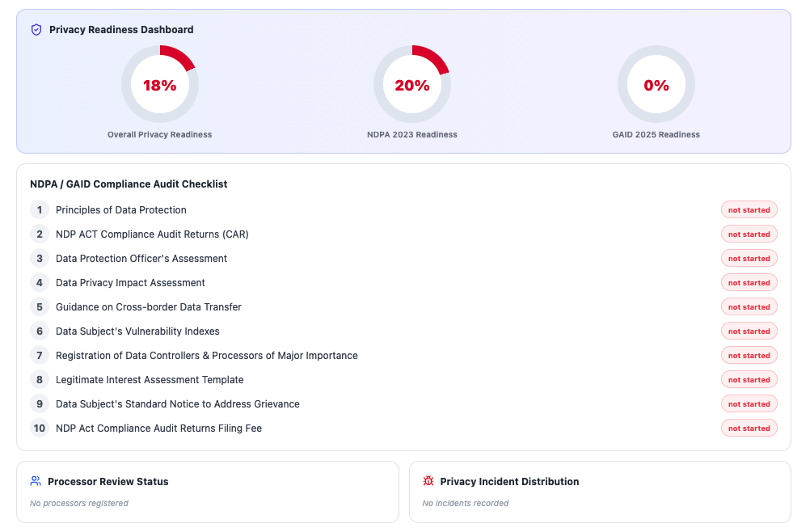The height and width of the screenshot is (532, 810).
Task: Click the "No incidents recorded" message
Action: click(466, 504)
